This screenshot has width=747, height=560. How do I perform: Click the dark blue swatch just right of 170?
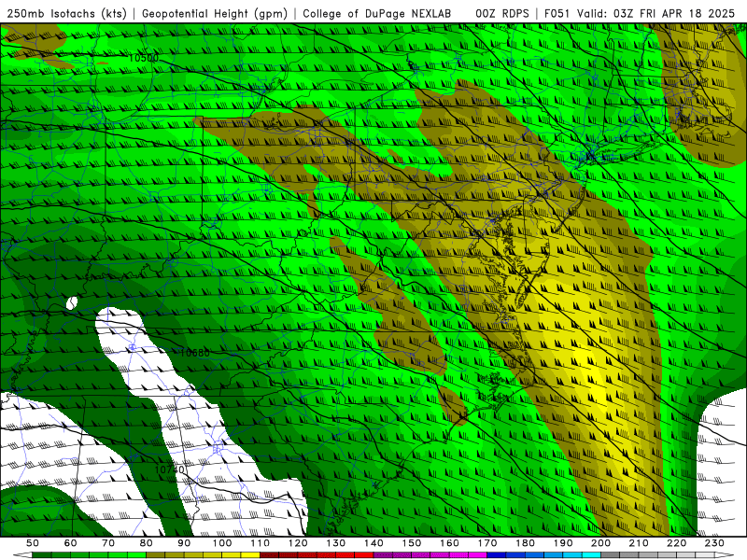tap(497, 555)
